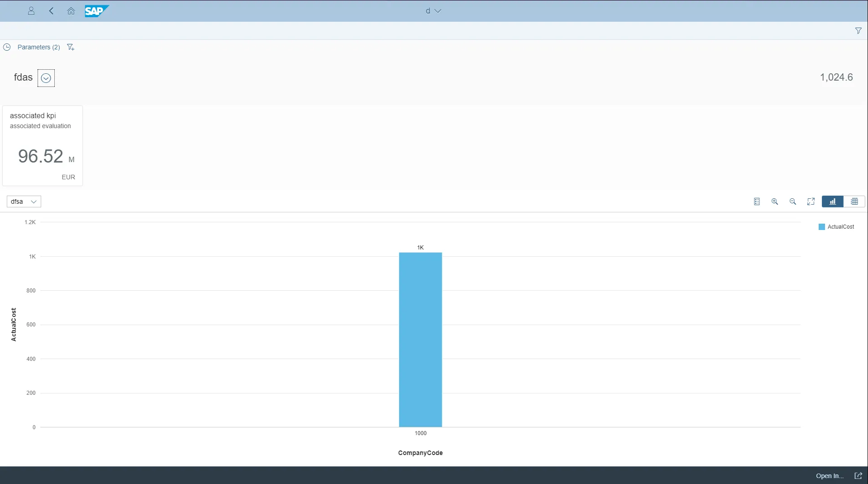Open the add filter icon beside Parameters

[x=71, y=47]
